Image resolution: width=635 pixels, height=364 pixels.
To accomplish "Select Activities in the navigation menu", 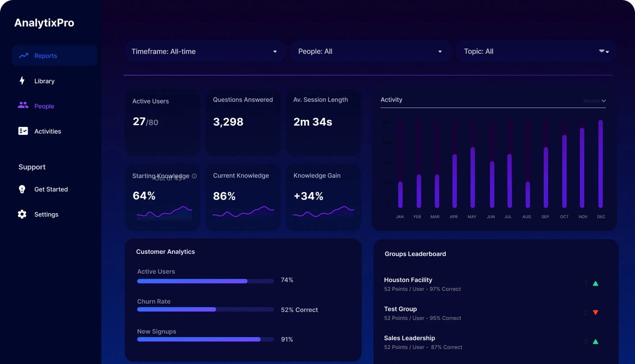I will click(x=48, y=131).
